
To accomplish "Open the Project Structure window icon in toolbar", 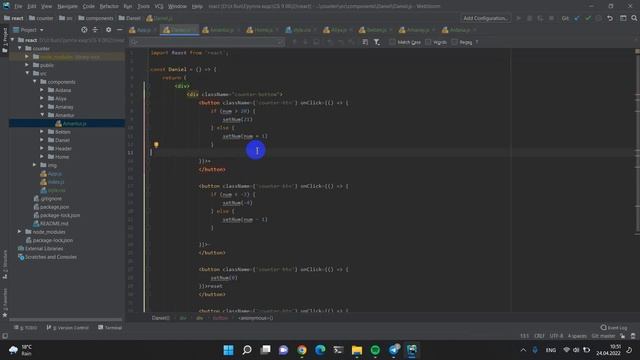I will click(623, 18).
